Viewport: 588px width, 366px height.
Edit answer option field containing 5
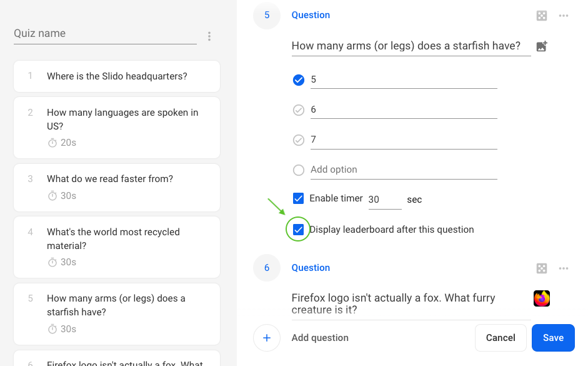point(404,80)
